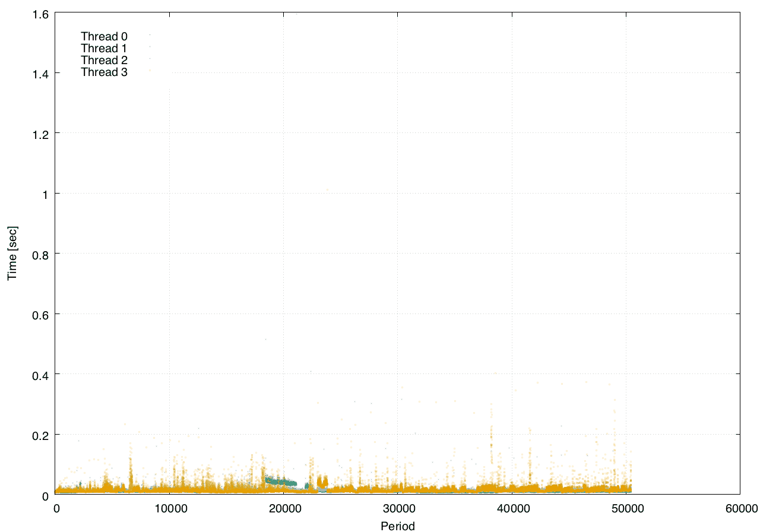This screenshot has width=760, height=532.
Task: Click the Time [sec] y-axis title
Action: (x=12, y=253)
